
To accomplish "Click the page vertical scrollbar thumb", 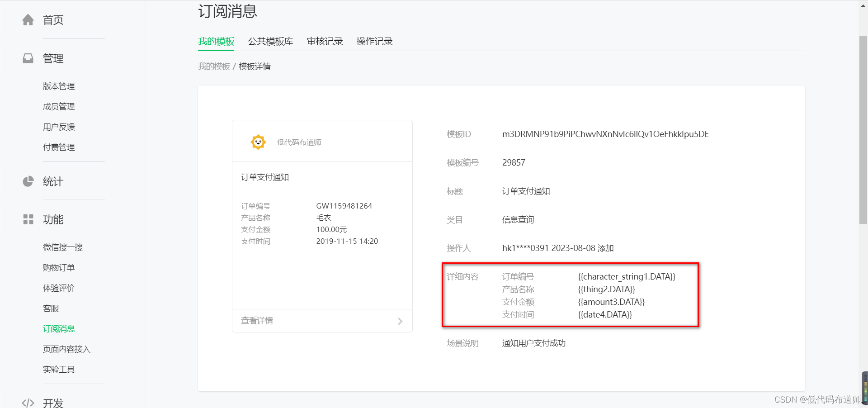I will click(863, 129).
